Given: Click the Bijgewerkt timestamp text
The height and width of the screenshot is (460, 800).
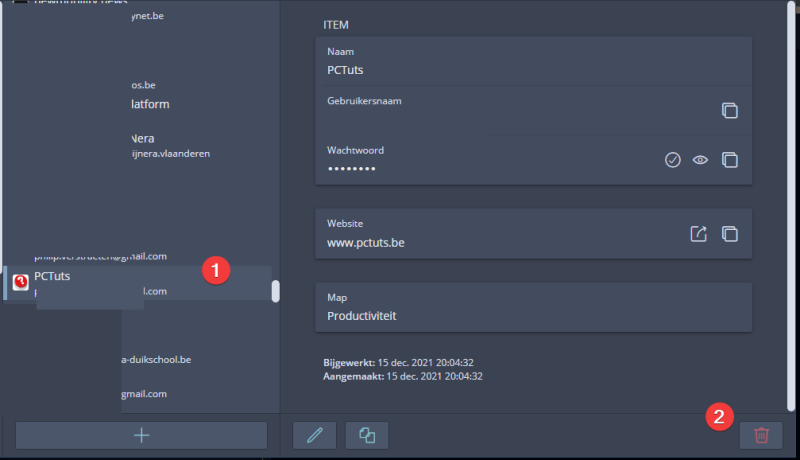Looking at the screenshot, I should click(x=398, y=363).
